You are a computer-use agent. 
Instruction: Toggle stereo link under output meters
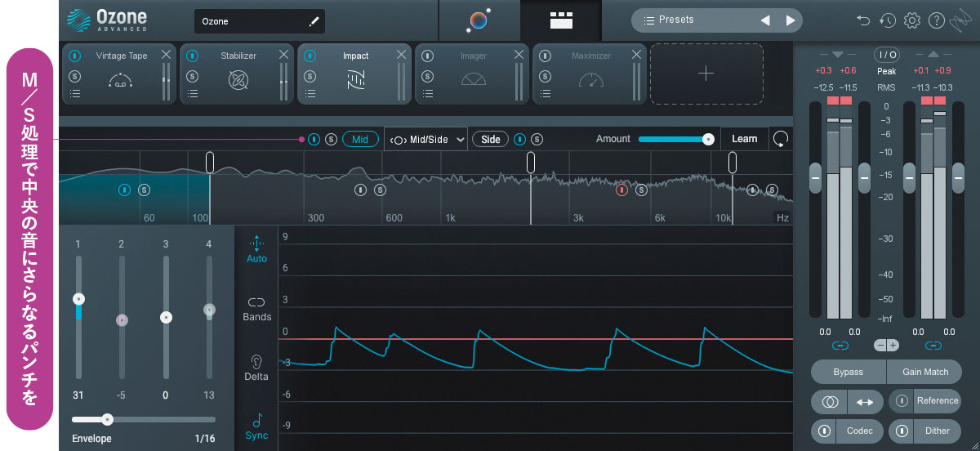click(x=933, y=346)
